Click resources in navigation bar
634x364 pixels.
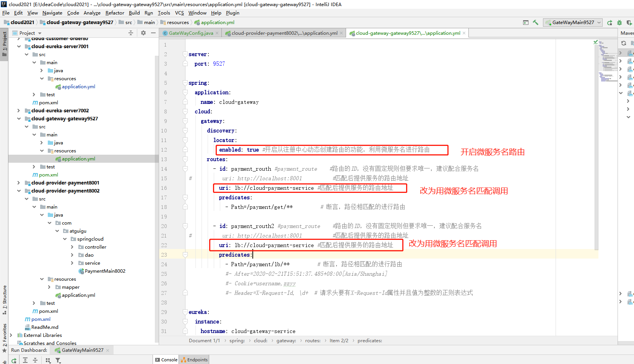tap(175, 23)
